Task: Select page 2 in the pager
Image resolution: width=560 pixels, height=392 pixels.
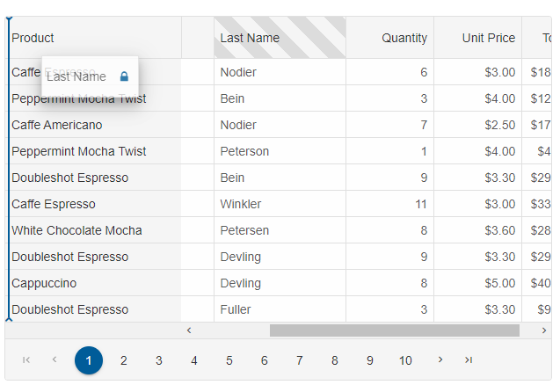Action: tap(124, 360)
